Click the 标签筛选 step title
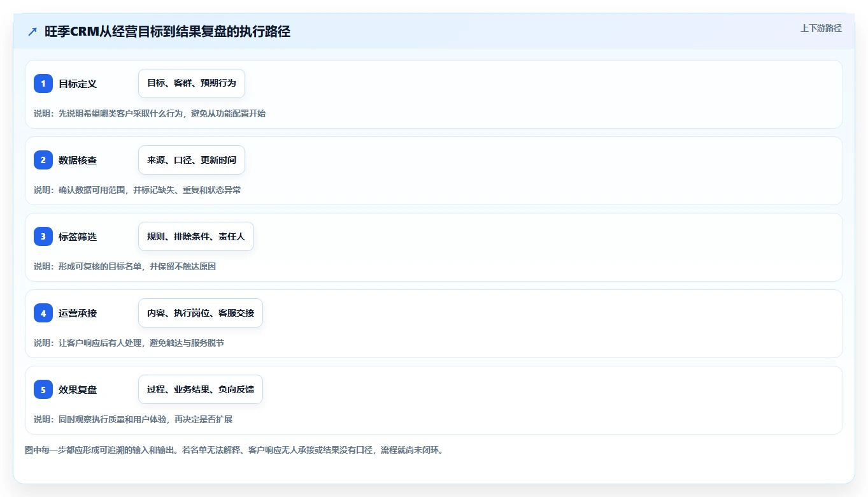The height and width of the screenshot is (497, 868). tap(78, 236)
